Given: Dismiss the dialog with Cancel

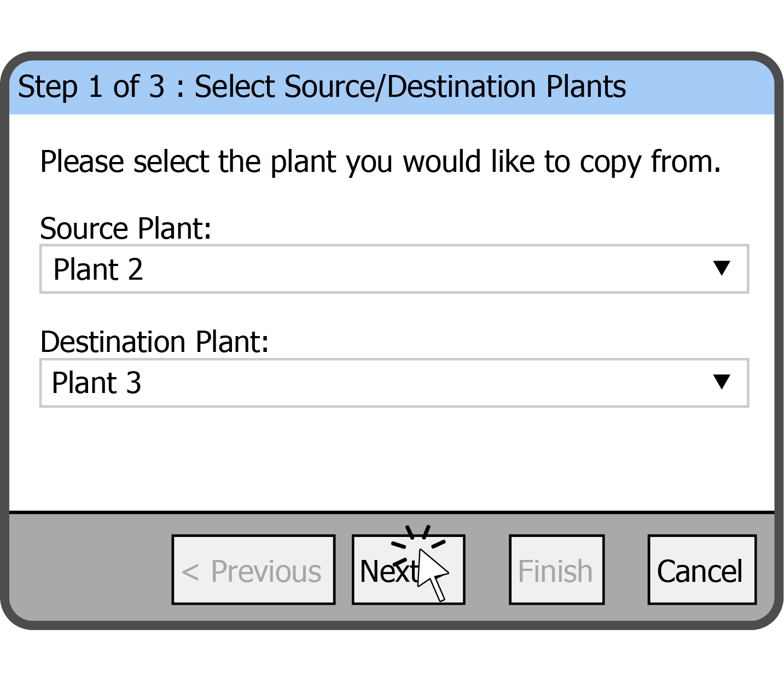Looking at the screenshot, I should (x=701, y=569).
